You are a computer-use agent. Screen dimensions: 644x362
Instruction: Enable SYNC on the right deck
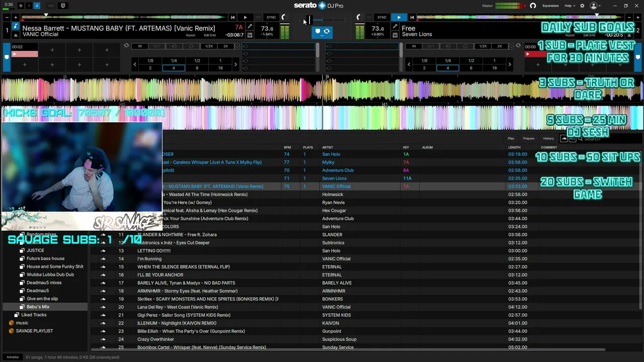click(x=382, y=18)
